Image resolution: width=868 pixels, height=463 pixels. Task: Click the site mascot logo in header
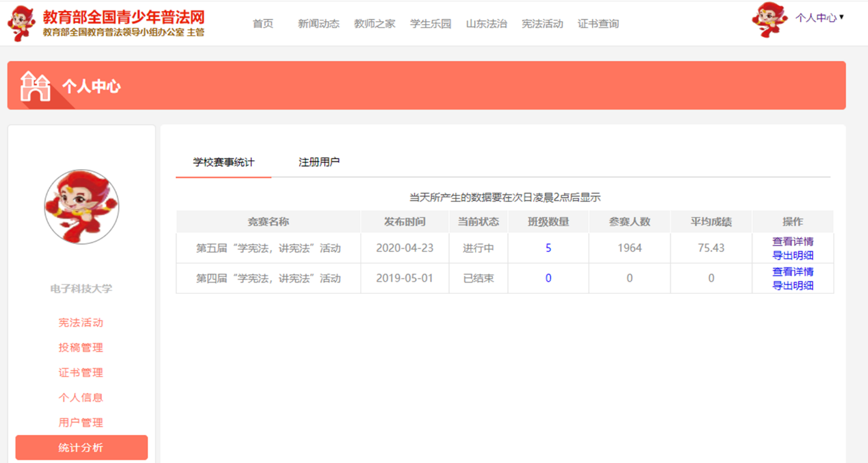(x=21, y=23)
